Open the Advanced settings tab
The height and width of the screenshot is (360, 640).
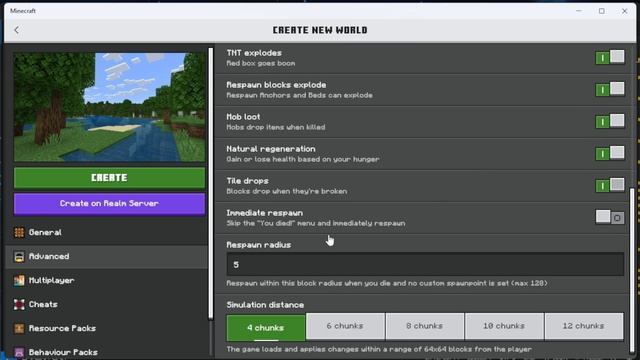click(107, 256)
